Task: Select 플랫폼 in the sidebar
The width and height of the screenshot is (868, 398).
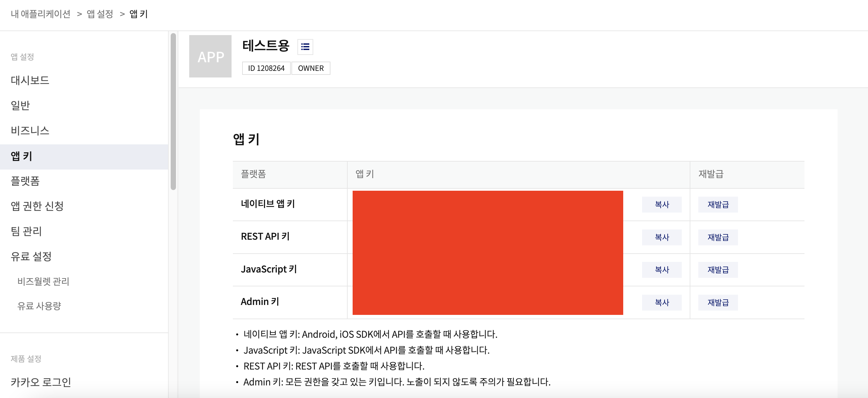Action: tap(25, 181)
